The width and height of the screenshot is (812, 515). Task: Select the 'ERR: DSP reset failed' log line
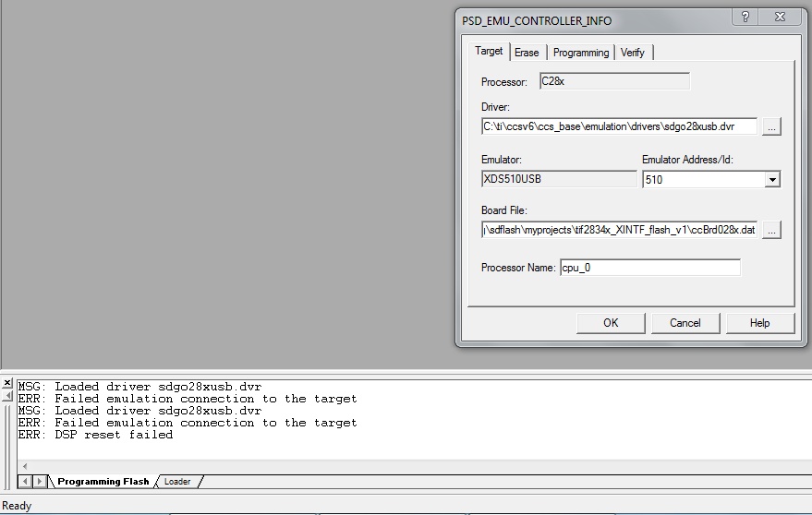coord(95,435)
